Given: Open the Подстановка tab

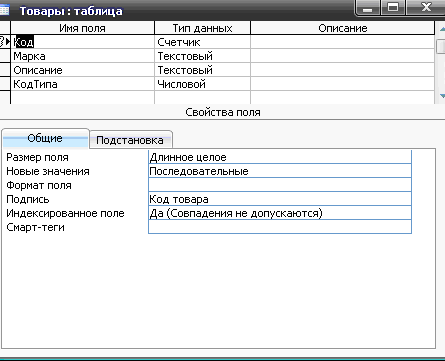Looking at the screenshot, I should 130,140.
